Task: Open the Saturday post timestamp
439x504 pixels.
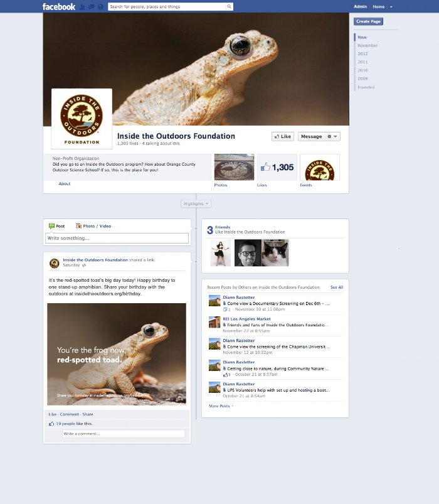Action: point(71,265)
